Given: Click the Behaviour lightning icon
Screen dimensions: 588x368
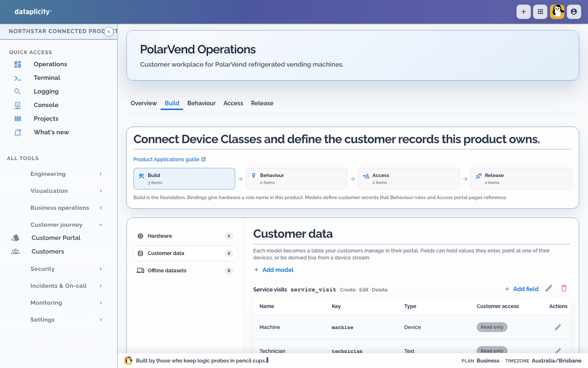Looking at the screenshot, I should [x=254, y=176].
